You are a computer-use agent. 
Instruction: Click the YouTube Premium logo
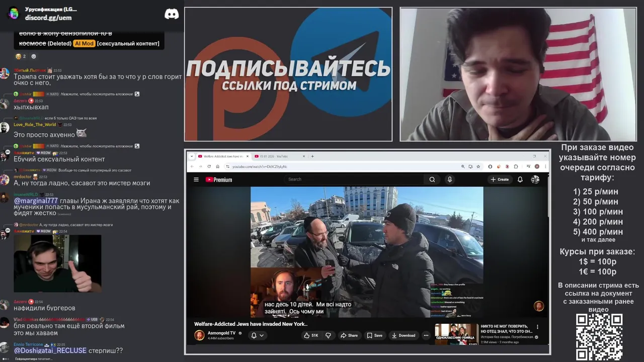(219, 179)
